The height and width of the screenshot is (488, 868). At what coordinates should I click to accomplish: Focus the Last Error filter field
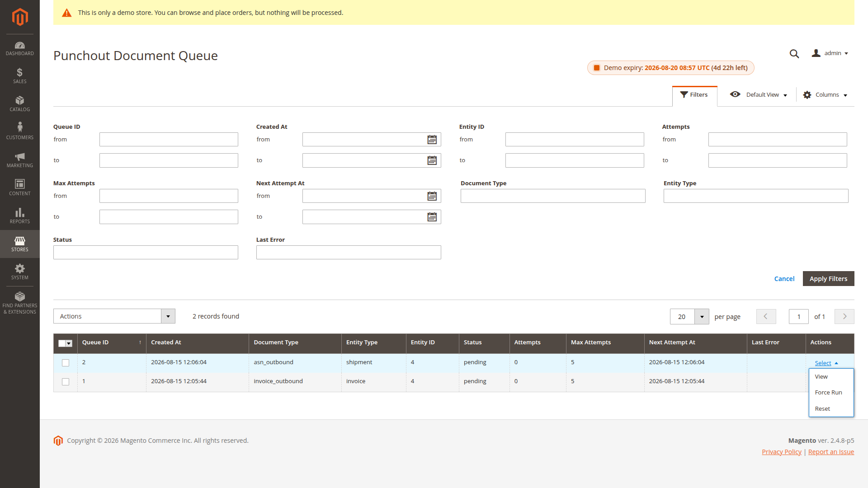(x=349, y=253)
